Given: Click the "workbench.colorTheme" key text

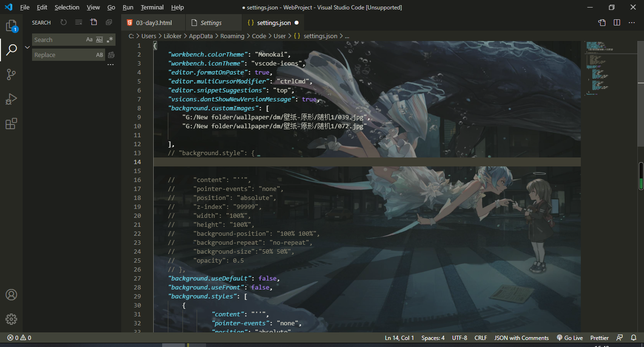Looking at the screenshot, I should pos(207,54).
